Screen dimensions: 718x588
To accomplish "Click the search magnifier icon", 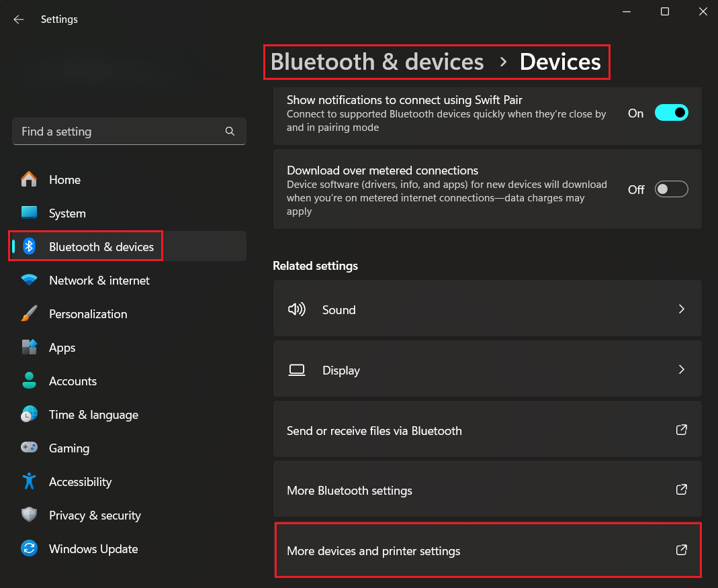I will (x=230, y=132).
